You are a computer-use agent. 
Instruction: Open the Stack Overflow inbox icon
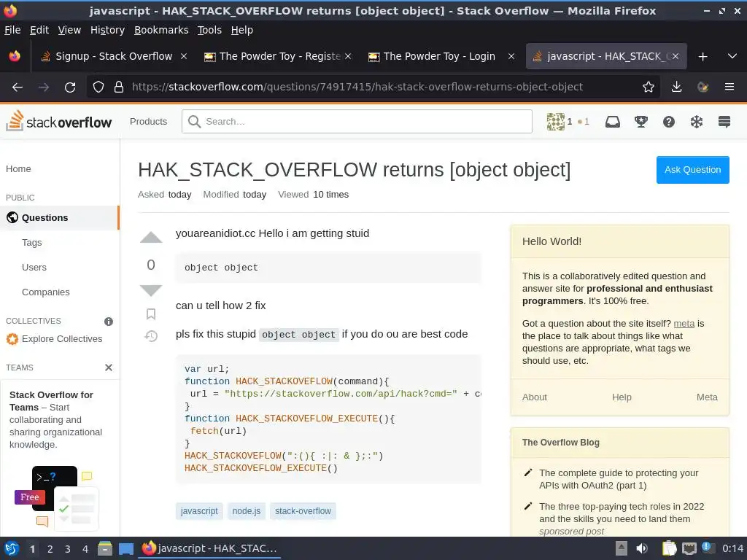point(613,122)
